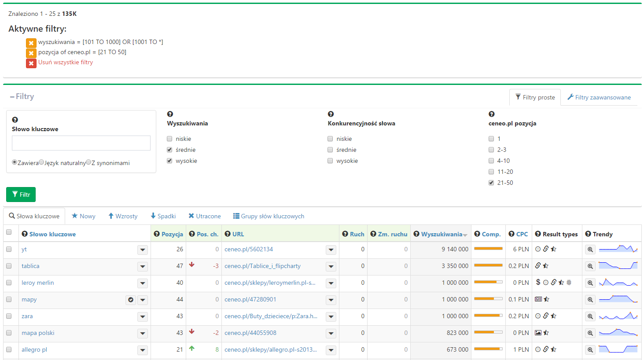Click help icon above Konkurencyjność słowa
Image resolution: width=644 pixels, height=360 pixels.
point(331,114)
